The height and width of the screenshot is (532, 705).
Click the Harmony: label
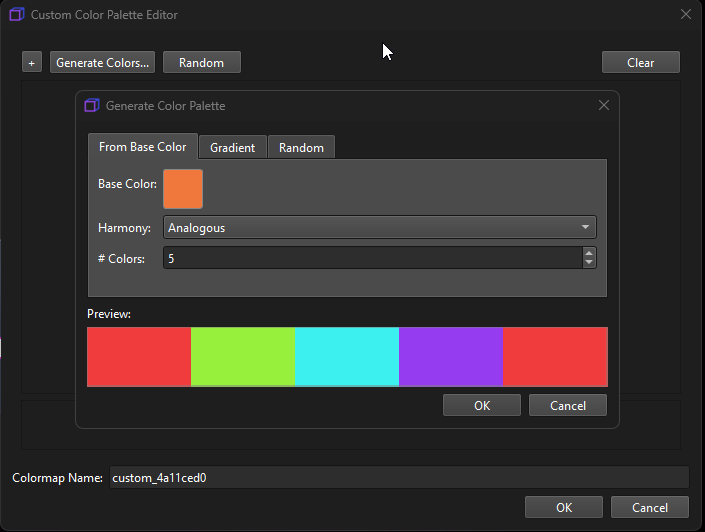point(125,228)
